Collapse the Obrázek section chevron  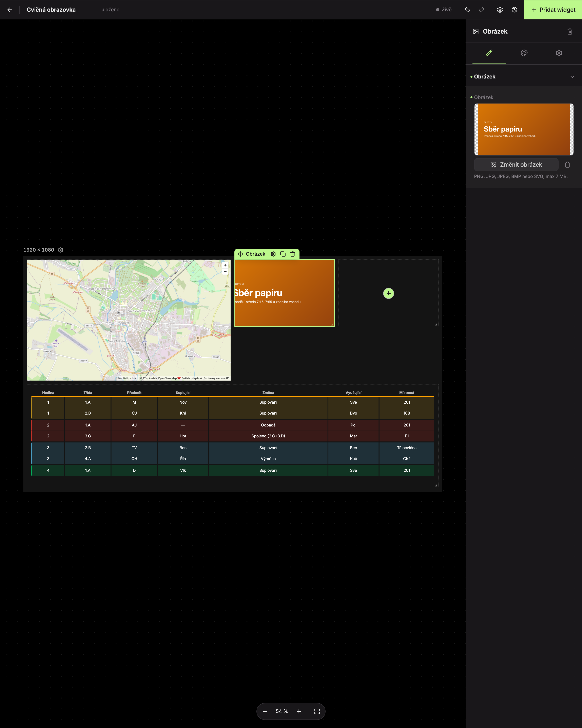[x=572, y=77]
